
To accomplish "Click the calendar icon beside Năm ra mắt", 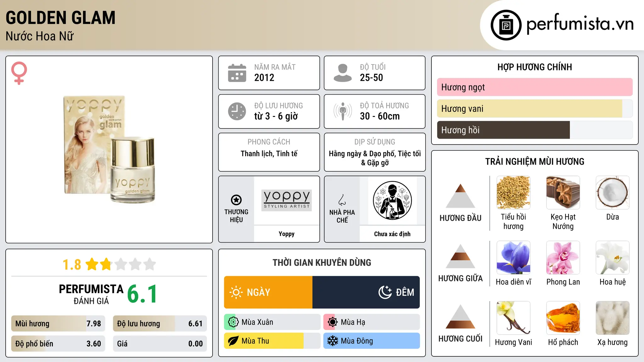I will (237, 73).
